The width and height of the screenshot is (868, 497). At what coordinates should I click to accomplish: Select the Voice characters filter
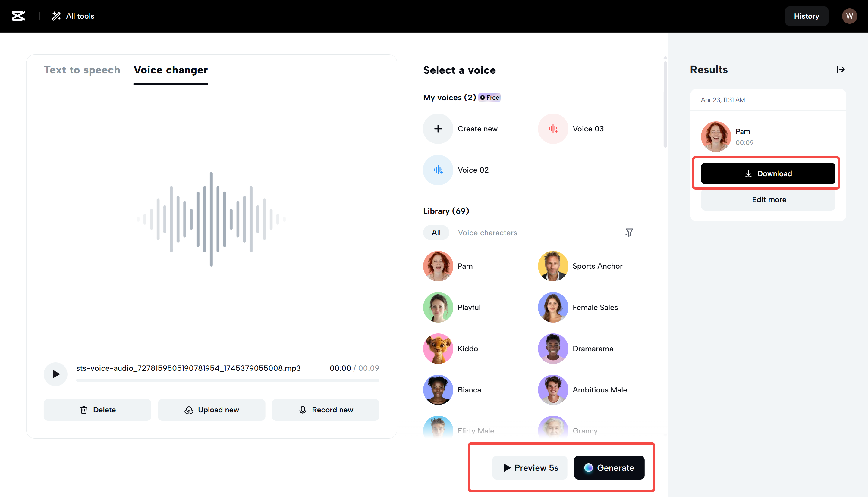click(x=487, y=233)
